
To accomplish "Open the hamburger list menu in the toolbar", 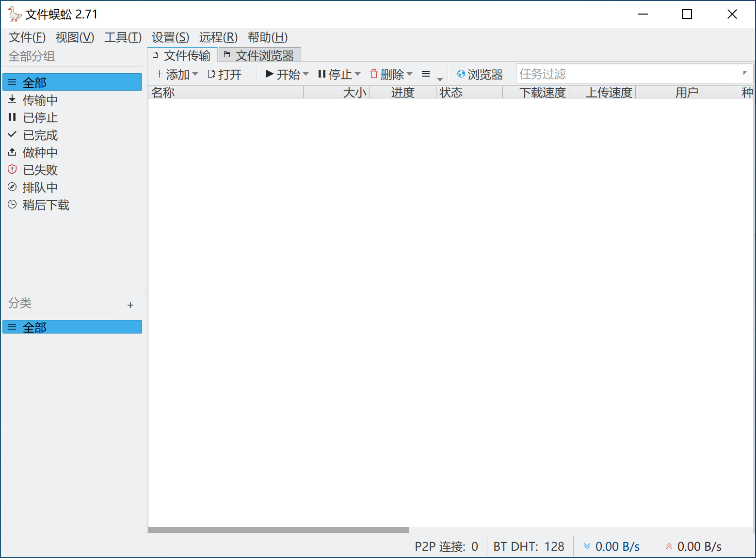I will [x=426, y=74].
